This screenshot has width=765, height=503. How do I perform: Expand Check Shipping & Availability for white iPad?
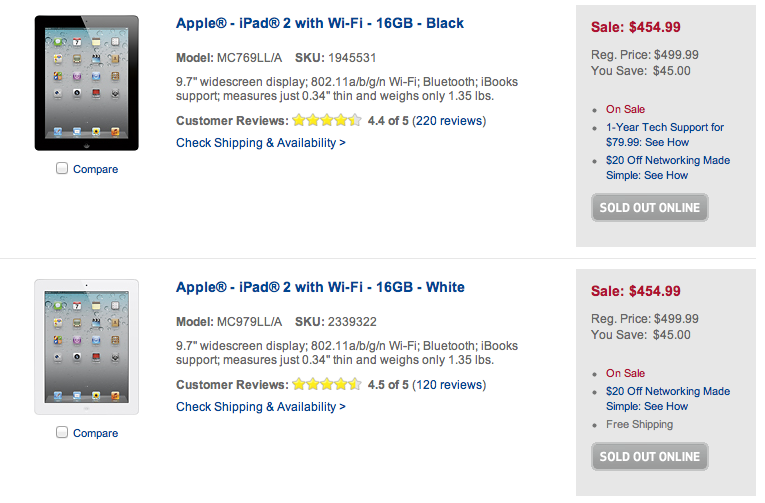(261, 407)
